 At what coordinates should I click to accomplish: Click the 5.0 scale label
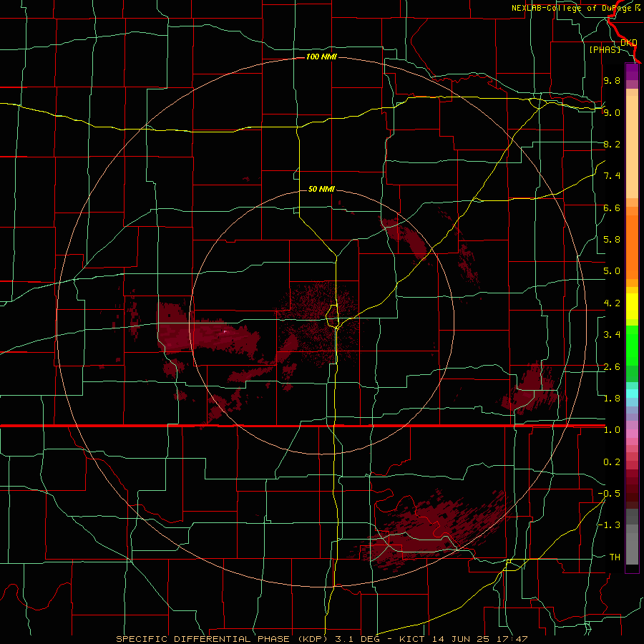pos(612,271)
